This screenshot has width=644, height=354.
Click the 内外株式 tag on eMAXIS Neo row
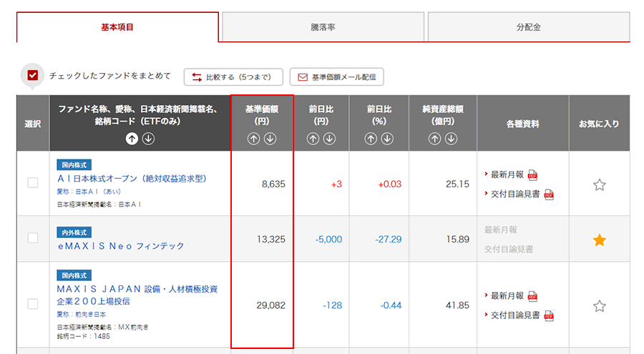tap(74, 232)
